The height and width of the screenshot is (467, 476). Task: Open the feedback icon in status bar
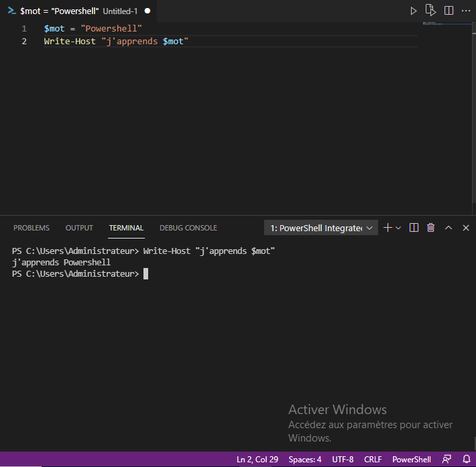(447, 460)
